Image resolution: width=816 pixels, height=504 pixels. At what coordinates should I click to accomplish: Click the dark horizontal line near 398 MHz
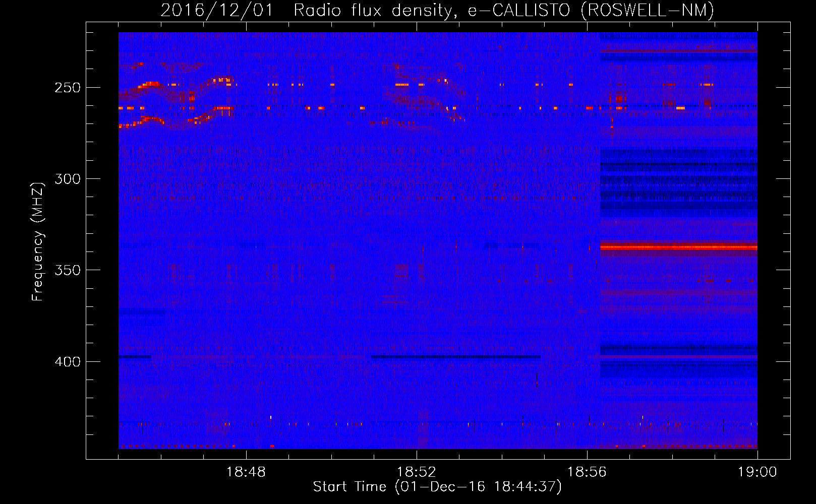pos(456,357)
